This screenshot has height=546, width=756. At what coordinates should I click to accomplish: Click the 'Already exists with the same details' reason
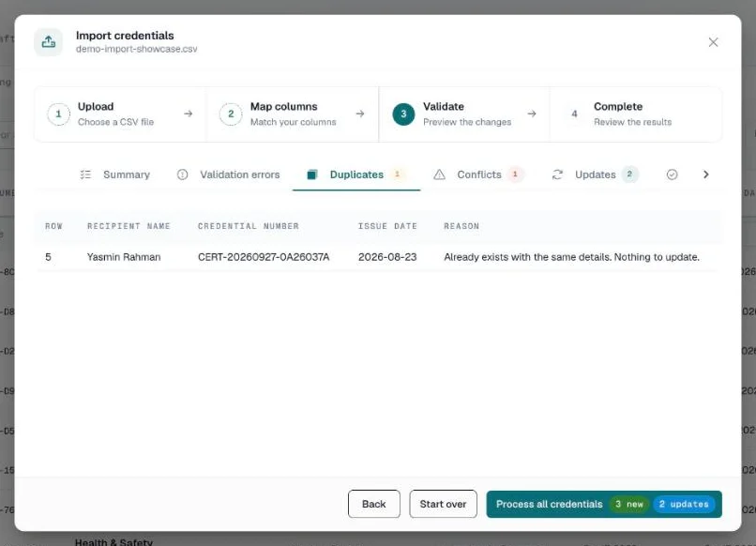[571, 257]
